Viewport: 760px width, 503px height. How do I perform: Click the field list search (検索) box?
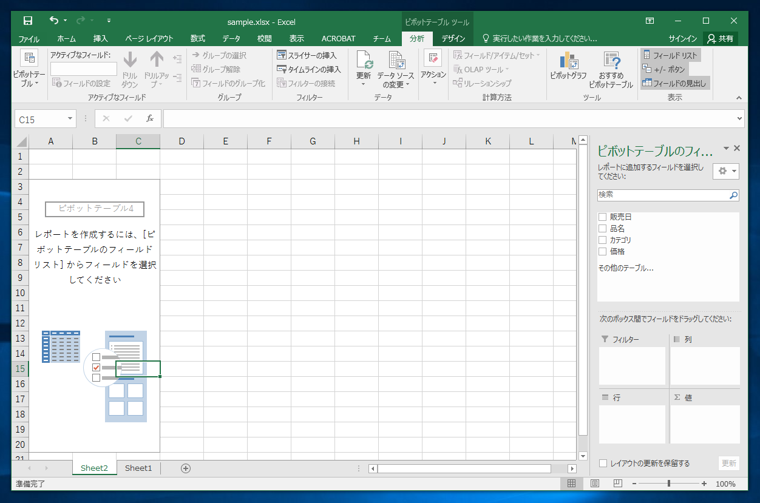click(663, 195)
